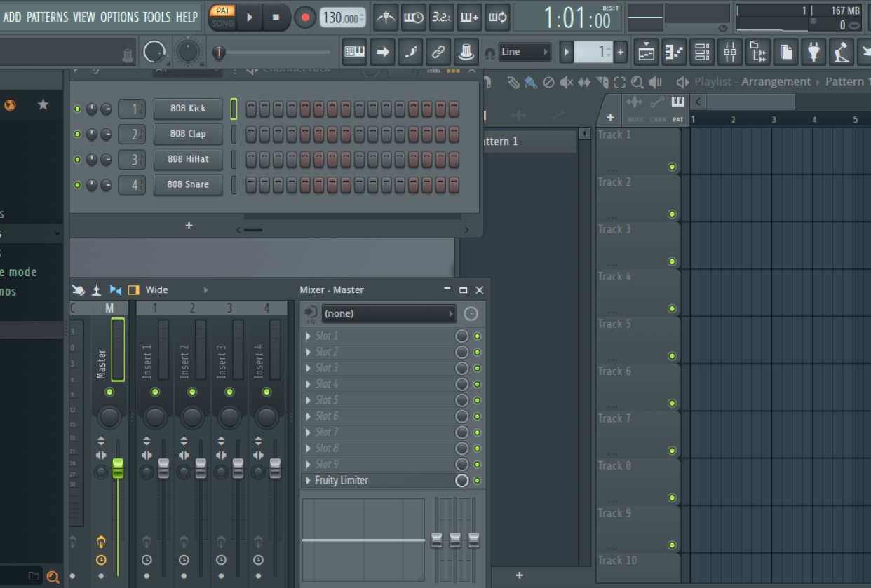The width and height of the screenshot is (871, 588).
Task: Click the tempo 130.000 field
Action: [343, 18]
